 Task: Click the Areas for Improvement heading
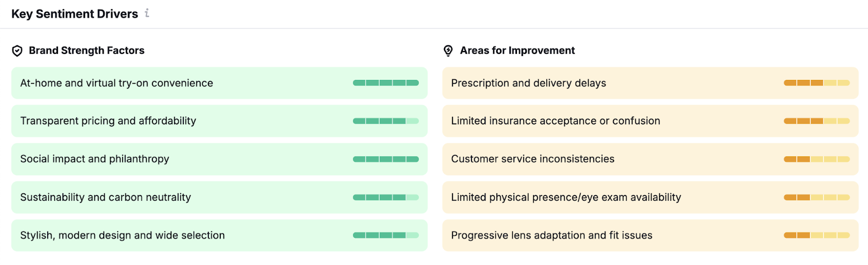518,51
